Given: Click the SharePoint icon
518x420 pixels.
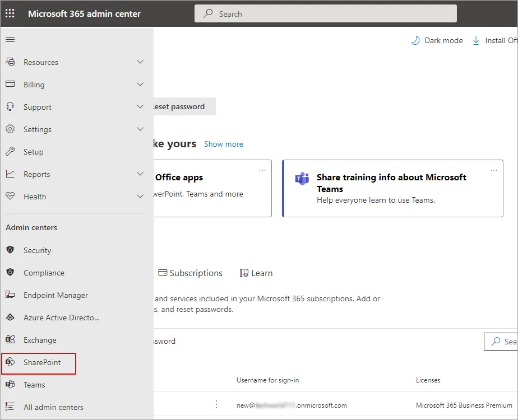Looking at the screenshot, I should tap(10, 362).
